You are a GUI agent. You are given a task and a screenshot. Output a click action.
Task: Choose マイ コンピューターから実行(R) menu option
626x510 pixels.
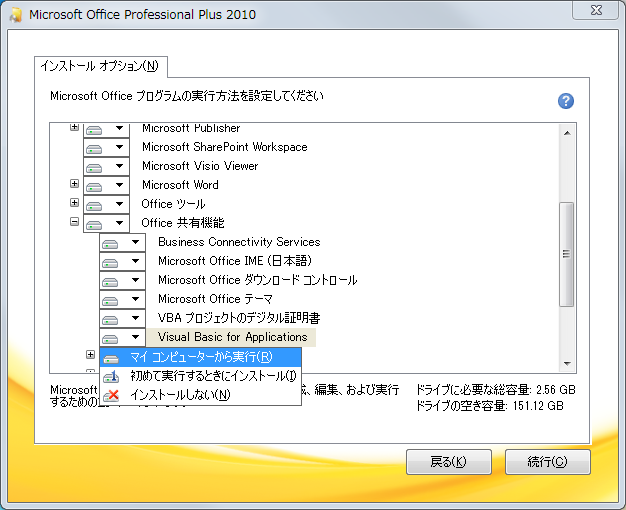click(200, 357)
